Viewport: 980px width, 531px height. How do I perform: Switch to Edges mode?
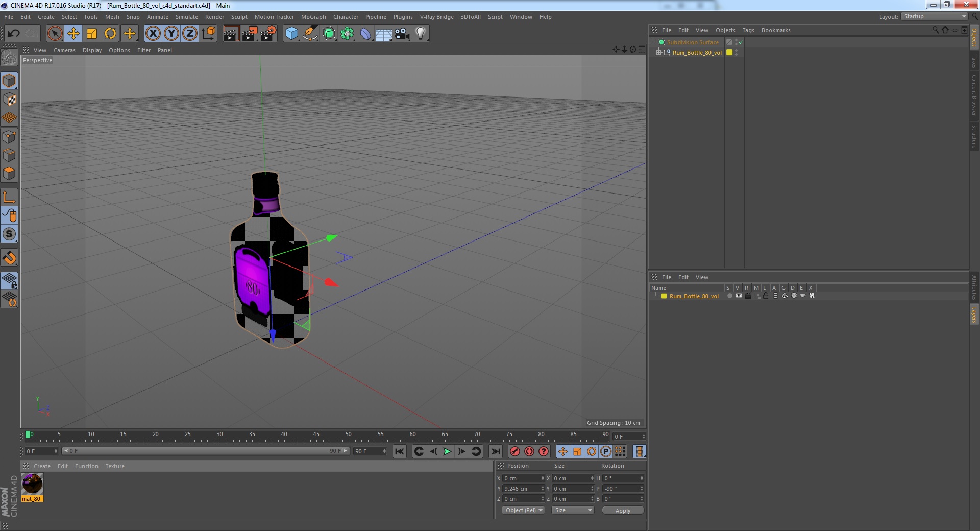tap(9, 155)
